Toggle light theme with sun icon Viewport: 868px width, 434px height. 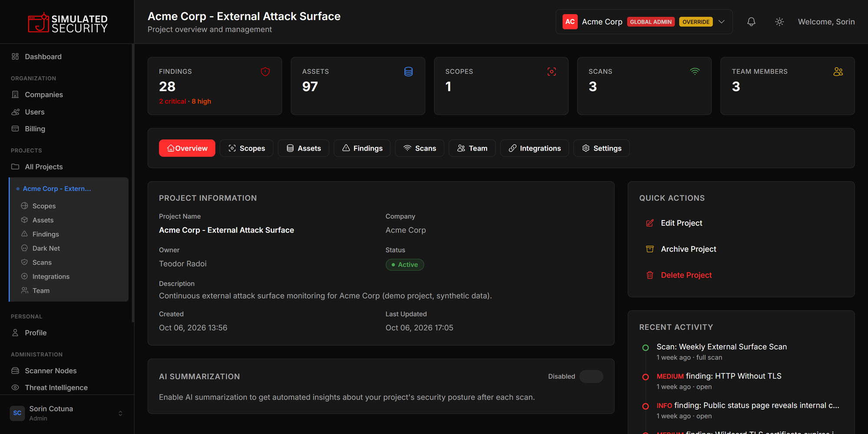tap(779, 22)
